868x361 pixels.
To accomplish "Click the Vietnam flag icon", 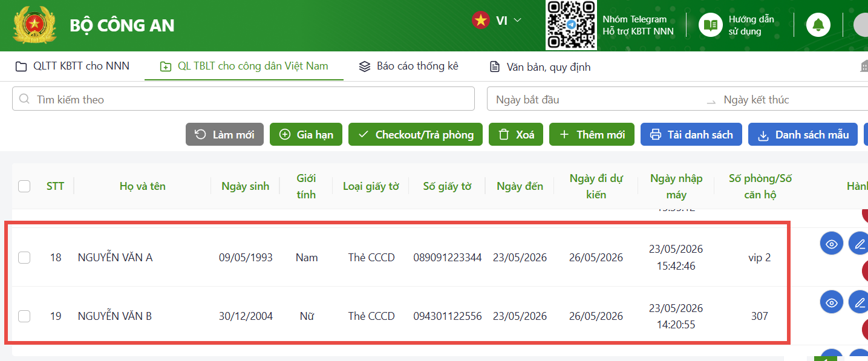I will coord(481,20).
